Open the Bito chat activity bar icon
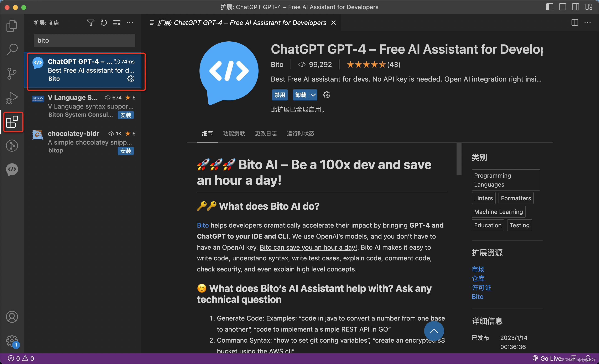 pos(12,170)
